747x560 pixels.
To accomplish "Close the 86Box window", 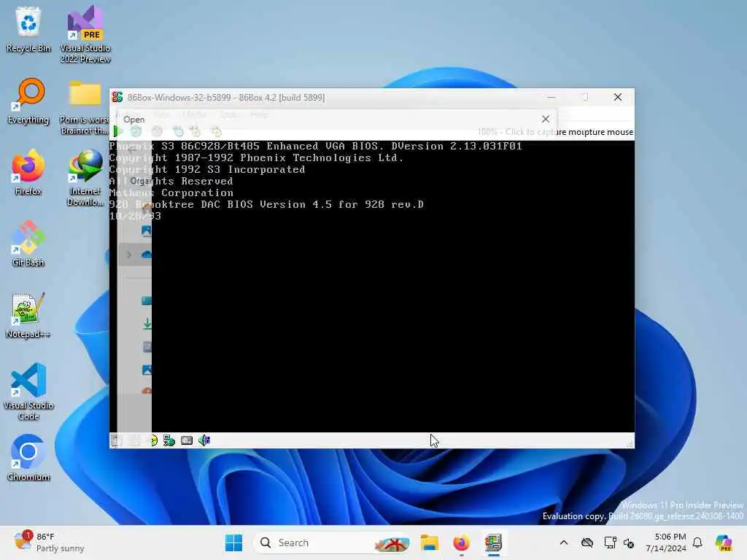I will [618, 97].
